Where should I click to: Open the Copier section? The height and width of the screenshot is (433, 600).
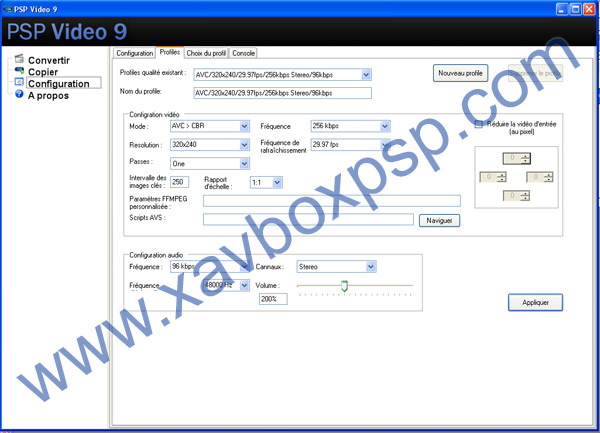[43, 72]
